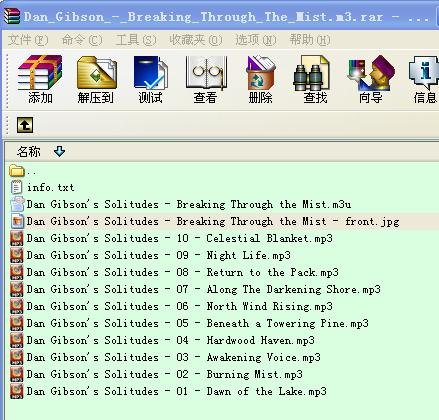
Task: Click the 查找 (Find) binoculars icon
Action: 312,73
